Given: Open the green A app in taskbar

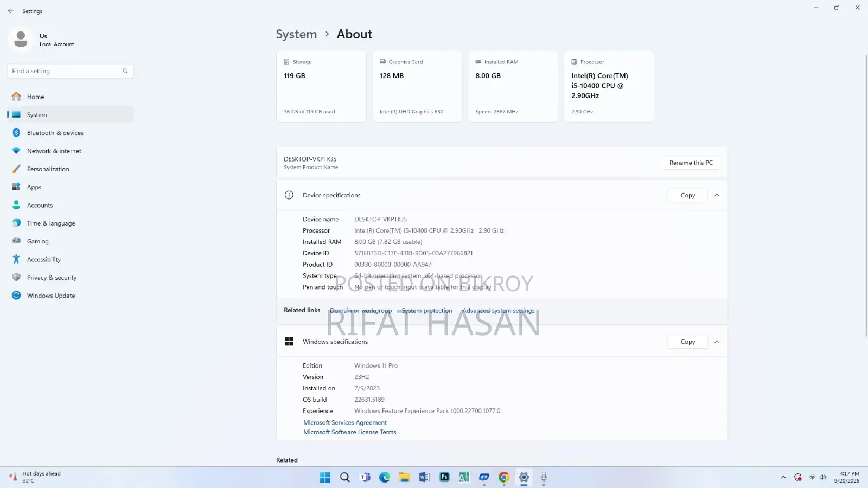Looking at the screenshot, I should pyautogui.click(x=464, y=477).
